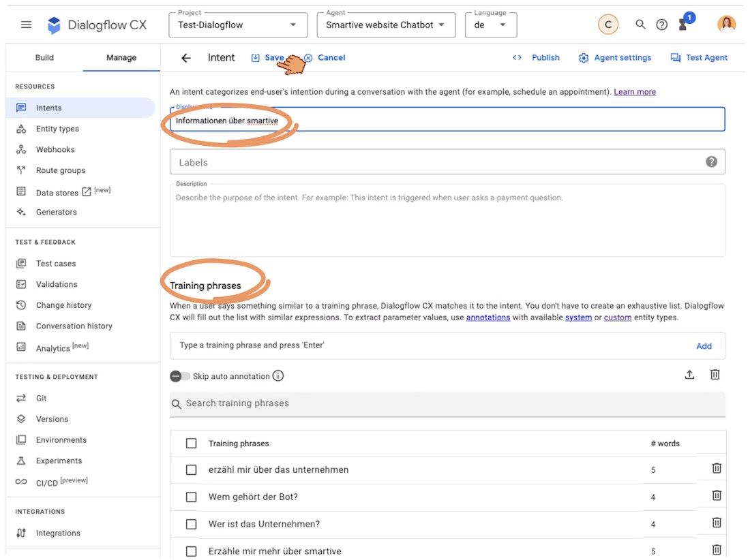The image size is (750, 560).
Task: Delete phrase 'Wem gehört der Bot?'
Action: click(x=716, y=495)
